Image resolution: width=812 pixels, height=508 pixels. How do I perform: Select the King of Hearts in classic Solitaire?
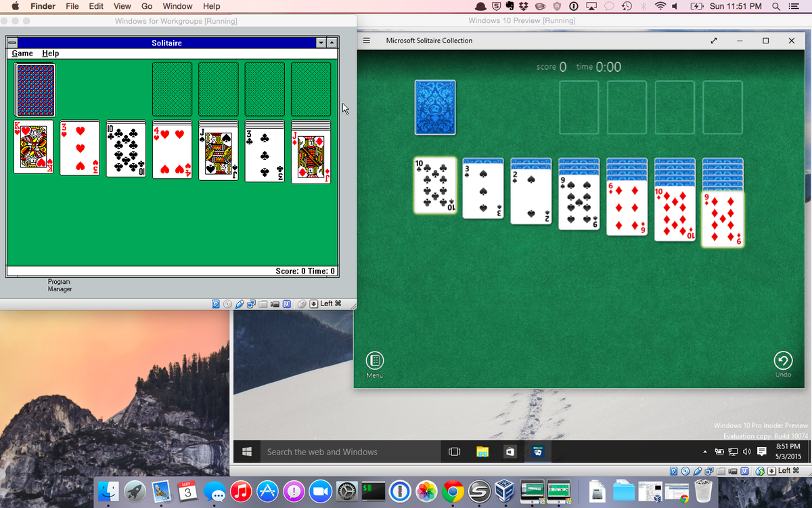(34, 147)
